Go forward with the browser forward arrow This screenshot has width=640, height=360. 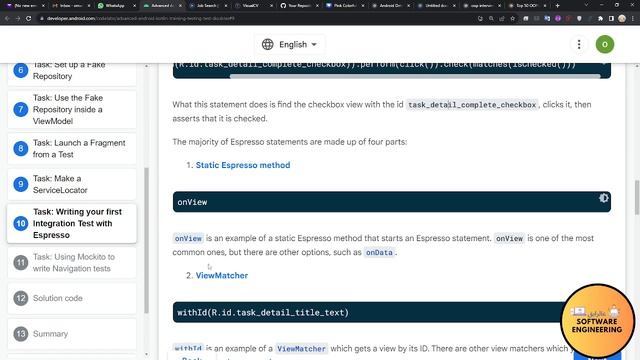(18, 18)
